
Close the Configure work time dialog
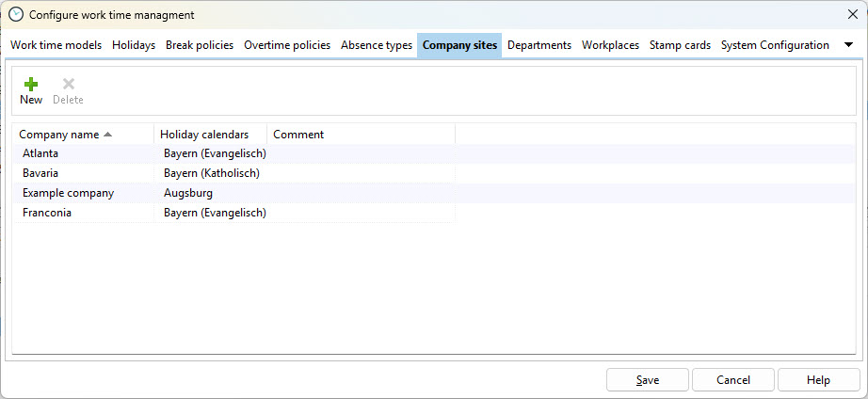tap(852, 14)
